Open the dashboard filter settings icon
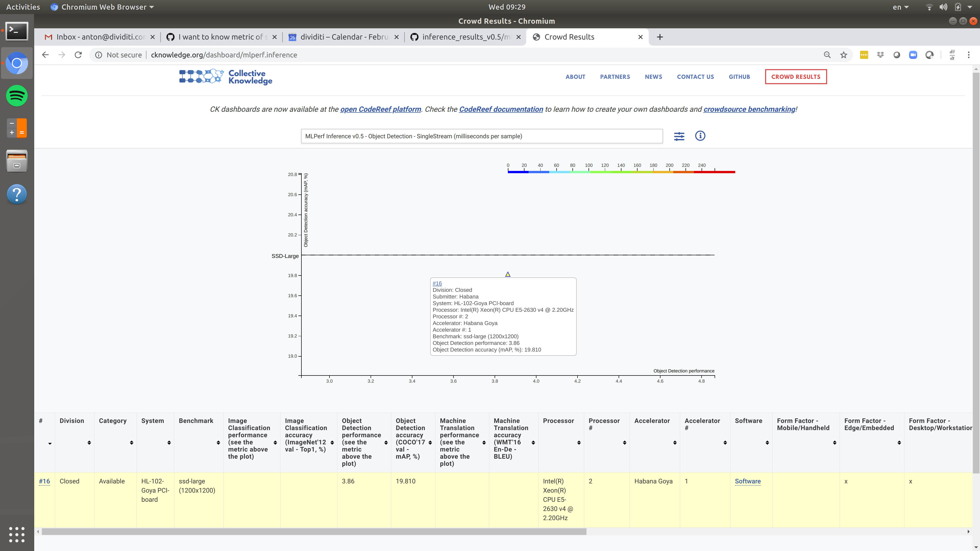 click(x=680, y=136)
